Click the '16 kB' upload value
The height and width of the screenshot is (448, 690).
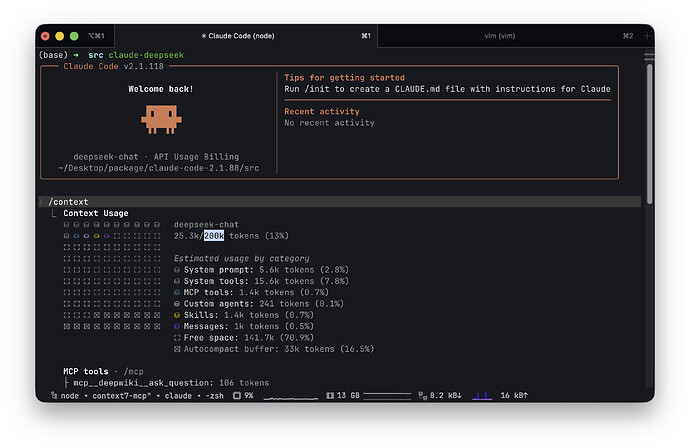[514, 396]
